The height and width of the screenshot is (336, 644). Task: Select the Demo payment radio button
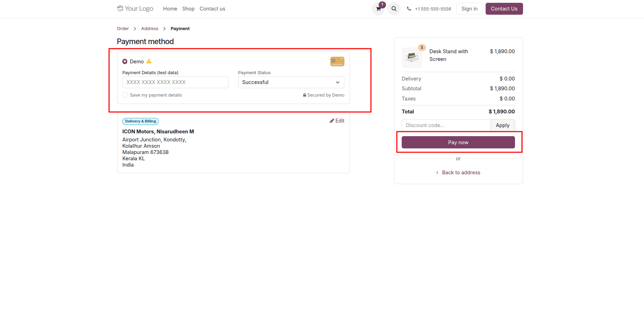click(x=125, y=62)
